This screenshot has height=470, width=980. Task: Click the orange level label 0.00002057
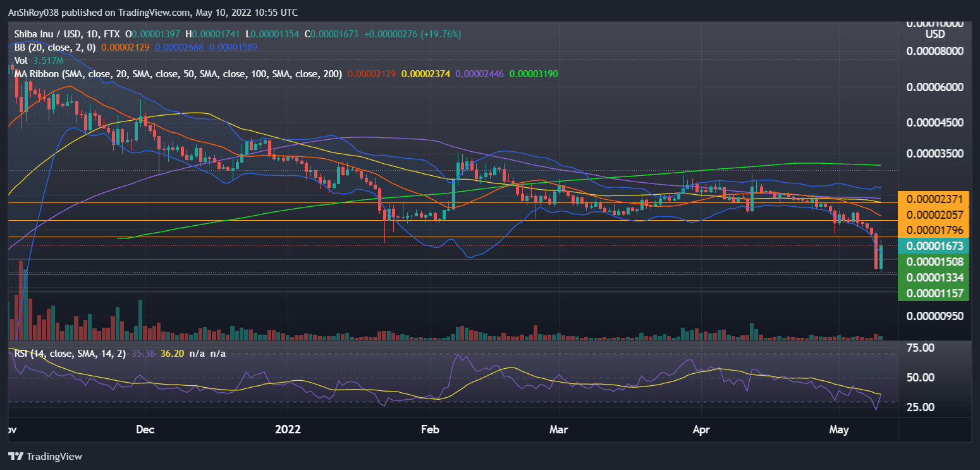click(x=934, y=214)
